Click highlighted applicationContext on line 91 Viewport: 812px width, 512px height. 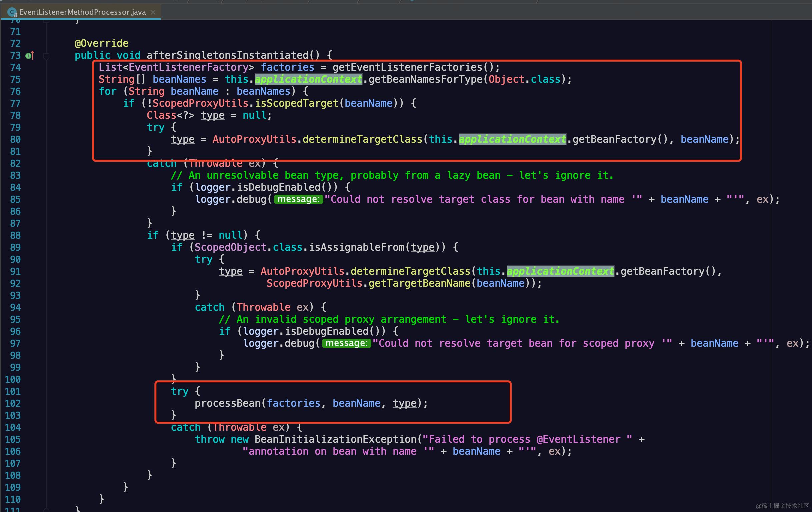[560, 271]
